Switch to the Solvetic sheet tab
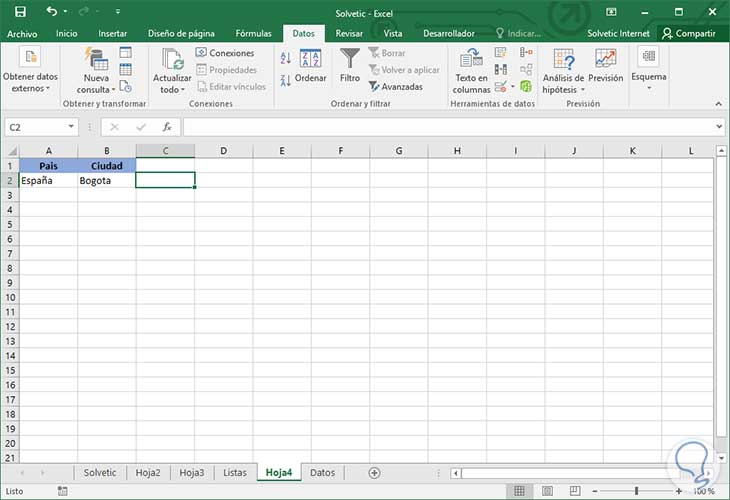The width and height of the screenshot is (730, 500). (100, 473)
